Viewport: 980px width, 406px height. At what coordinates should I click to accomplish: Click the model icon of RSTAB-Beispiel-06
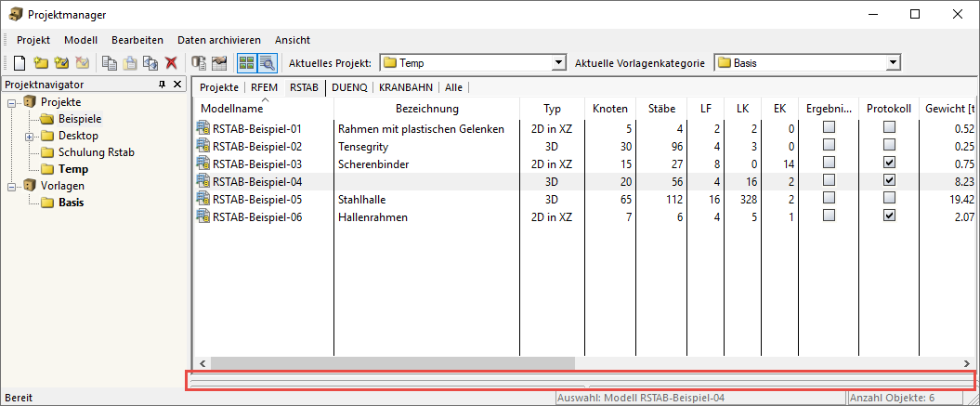[203, 217]
